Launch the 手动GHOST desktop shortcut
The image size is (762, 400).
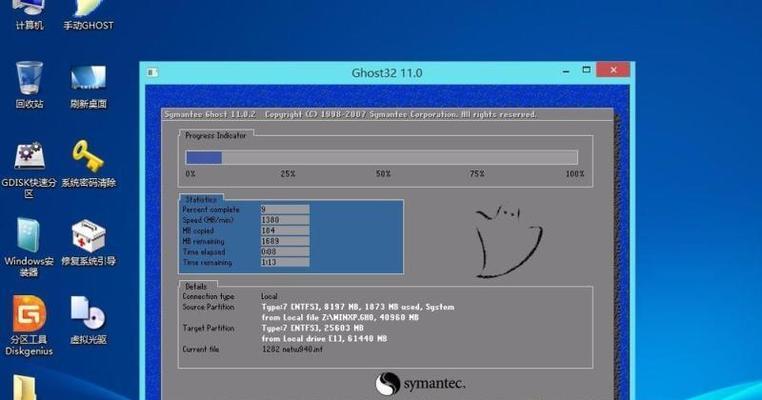[x=88, y=15]
